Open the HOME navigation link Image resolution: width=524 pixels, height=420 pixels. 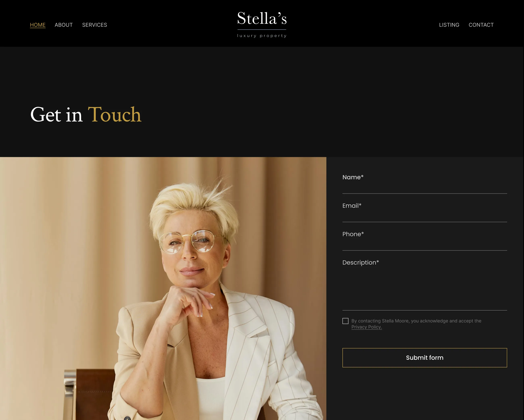pyautogui.click(x=38, y=25)
